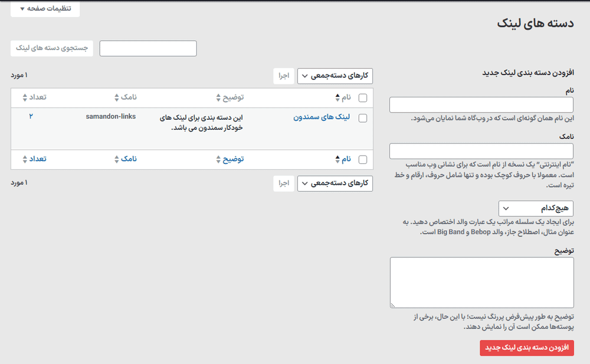590x364 pixels.
Task: Click the توضیح description textarea
Action: 481,282
